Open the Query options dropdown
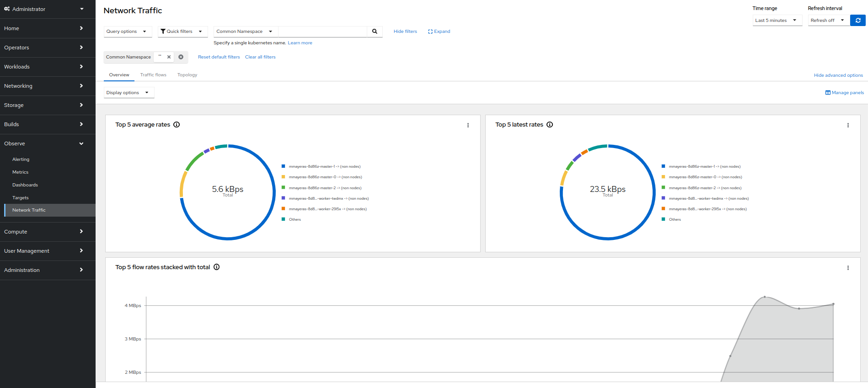 pos(127,32)
